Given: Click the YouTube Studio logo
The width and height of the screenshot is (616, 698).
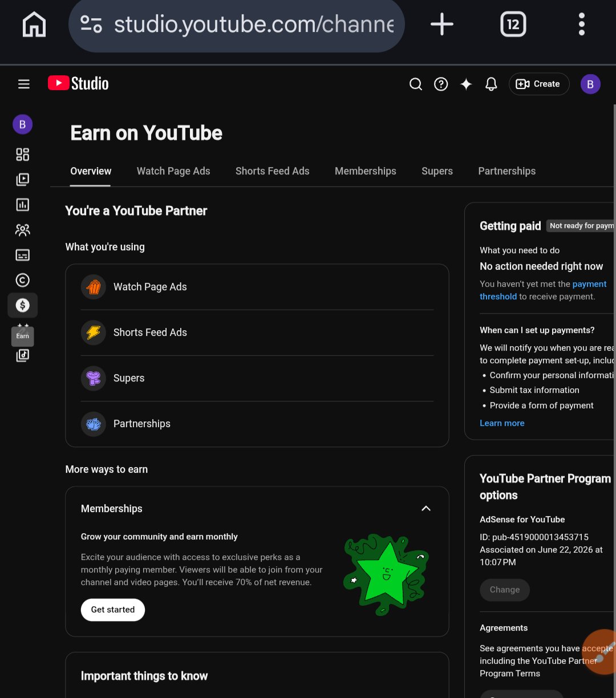Looking at the screenshot, I should [x=78, y=84].
